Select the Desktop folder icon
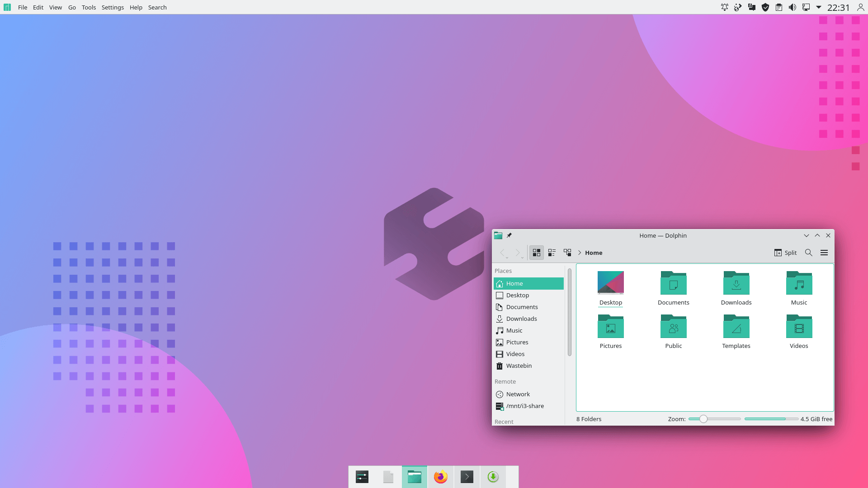 click(x=611, y=283)
